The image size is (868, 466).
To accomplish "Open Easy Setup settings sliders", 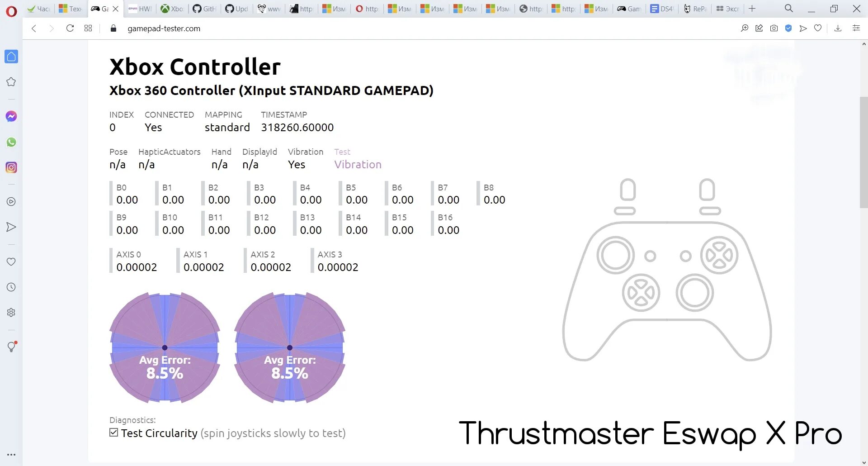I will (856, 29).
